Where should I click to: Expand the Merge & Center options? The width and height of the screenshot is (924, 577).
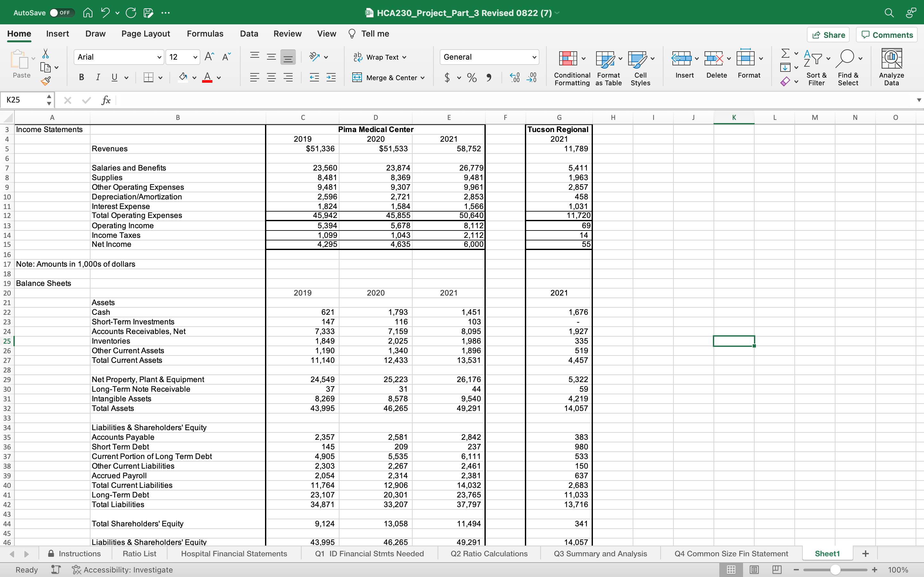[x=422, y=78]
